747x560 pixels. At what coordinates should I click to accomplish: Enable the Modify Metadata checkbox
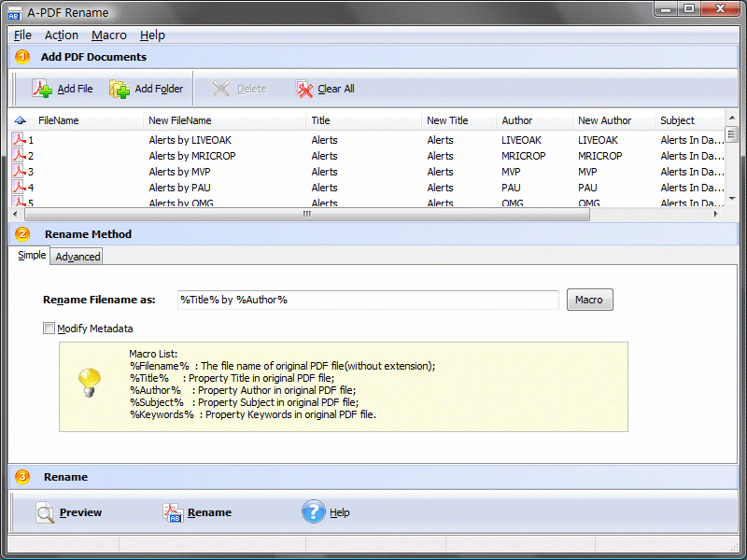coord(49,328)
